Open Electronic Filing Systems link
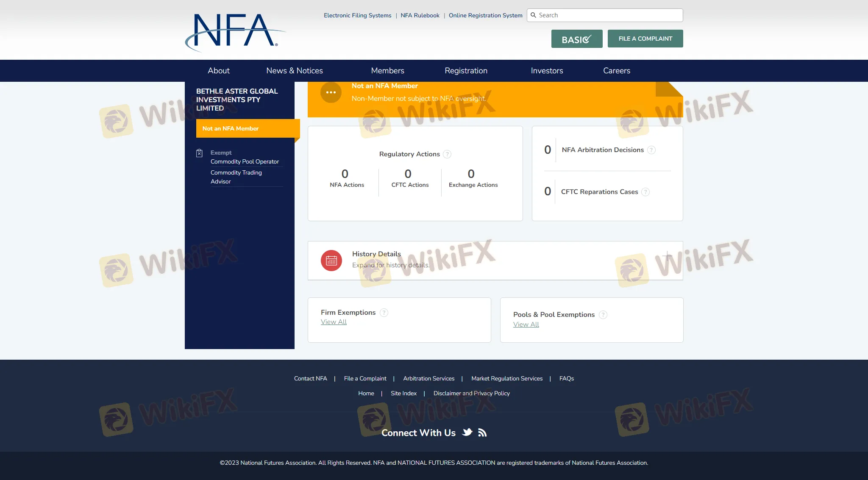 tap(358, 15)
